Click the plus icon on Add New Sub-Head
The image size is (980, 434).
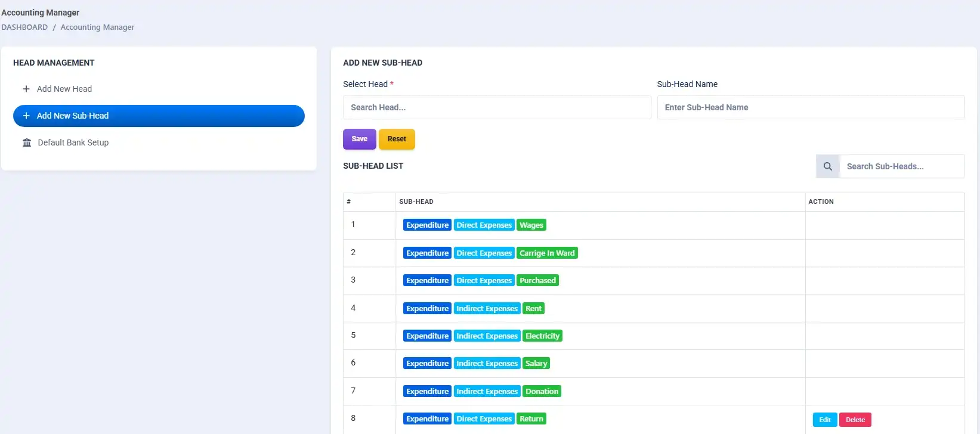pyautogui.click(x=26, y=116)
